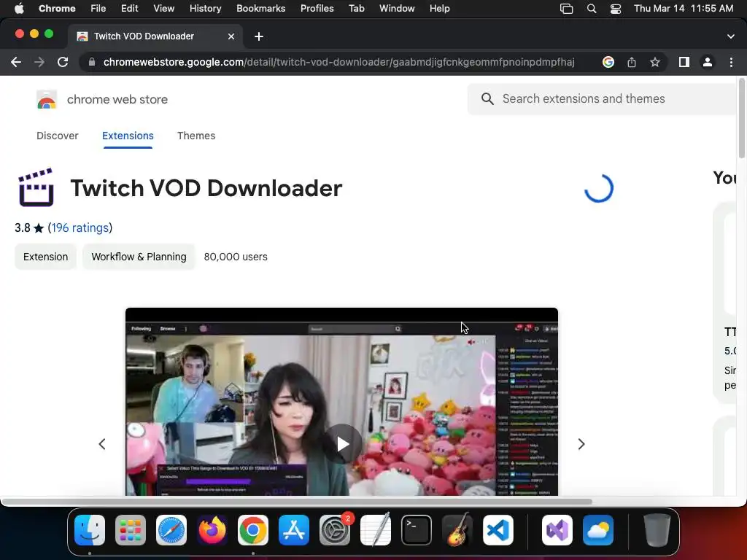Image resolution: width=747 pixels, height=560 pixels.
Task: Open Terminal from the dock
Action: 417,530
